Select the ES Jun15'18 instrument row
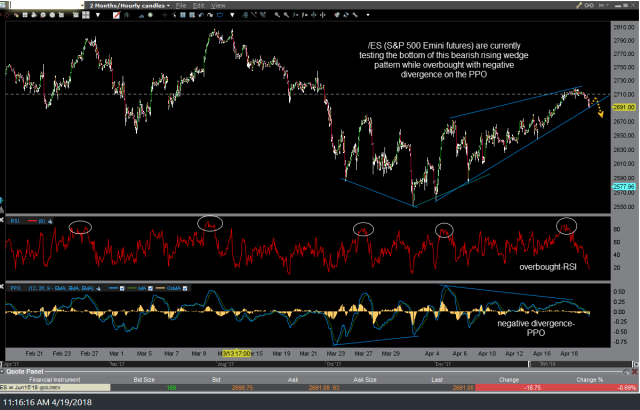This screenshot has width=640, height=410. 55,388
